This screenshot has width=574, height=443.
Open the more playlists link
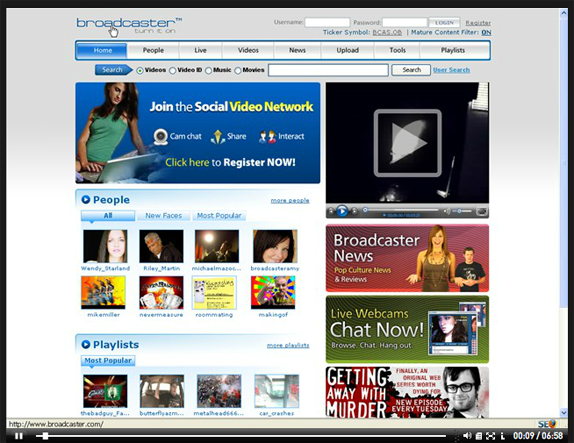288,345
